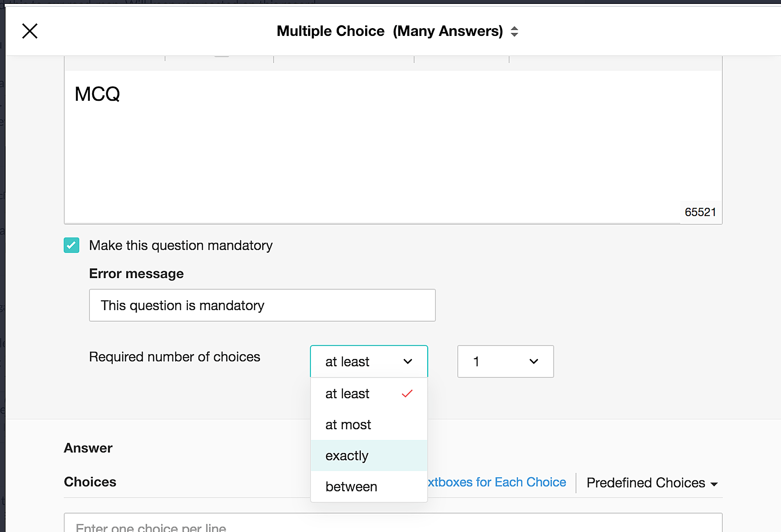Click the Textboxes for Each Choice link
Image resolution: width=781 pixels, height=532 pixels.
pyautogui.click(x=497, y=482)
